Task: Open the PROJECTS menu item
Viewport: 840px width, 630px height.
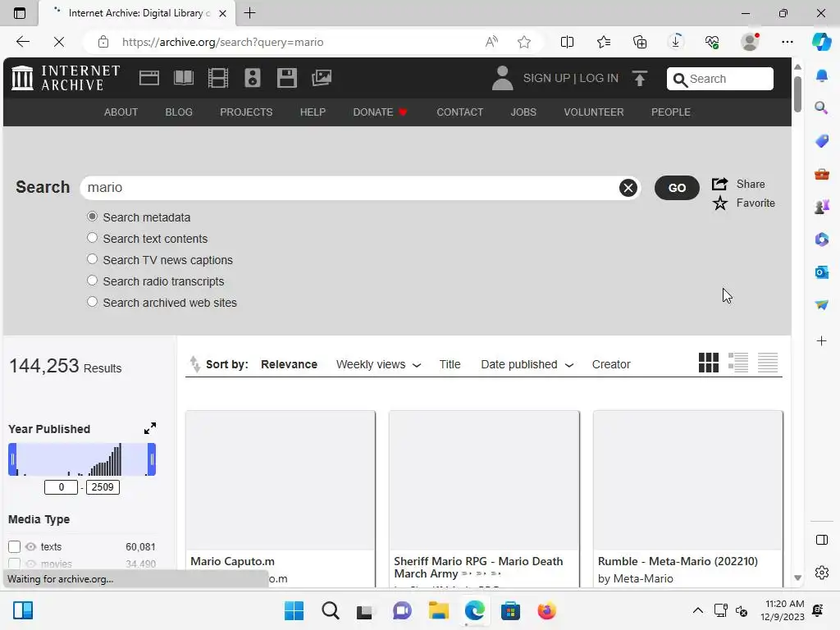Action: [x=246, y=112]
